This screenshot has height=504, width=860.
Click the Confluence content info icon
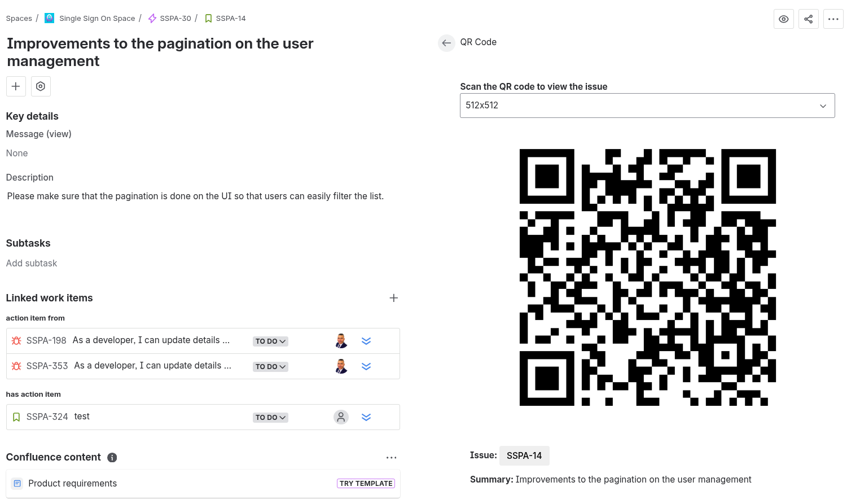112,458
